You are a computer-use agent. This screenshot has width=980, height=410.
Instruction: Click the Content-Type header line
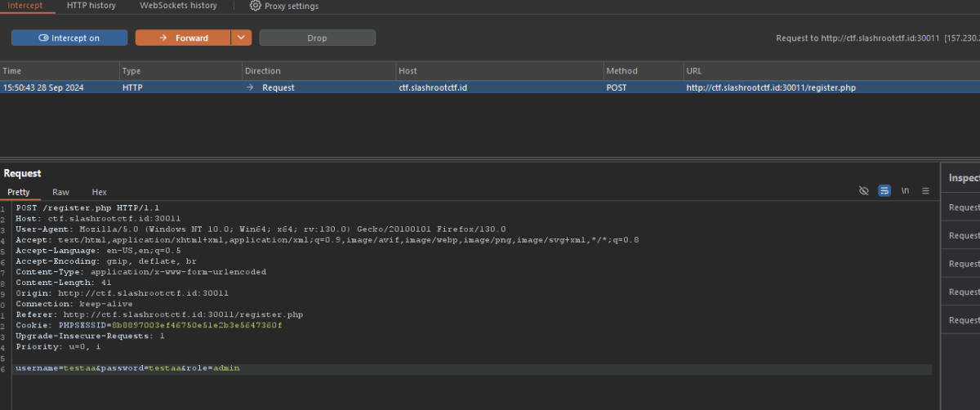click(140, 272)
